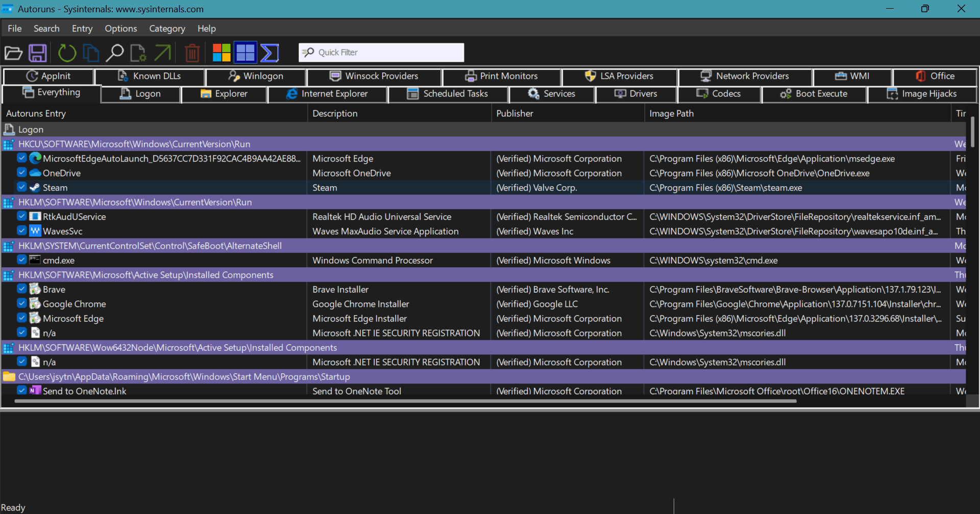
Task: Click the green Refresh icon
Action: [67, 53]
